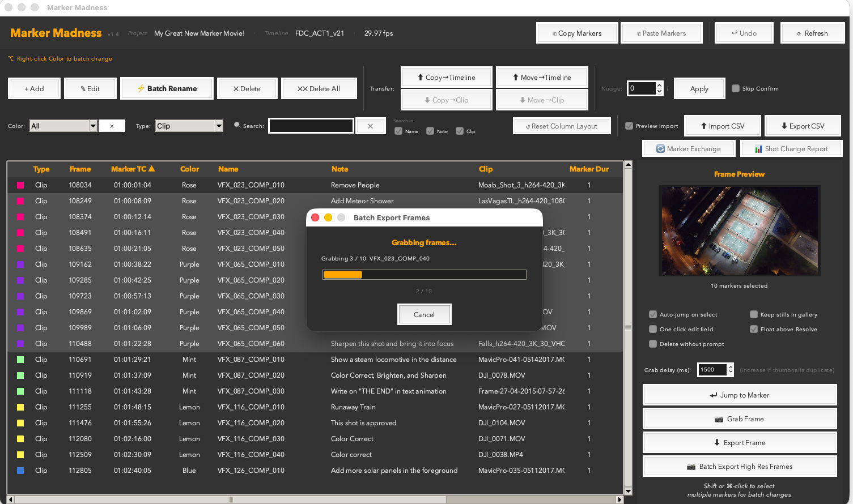
Task: Open Batch Rename tool
Action: (167, 88)
